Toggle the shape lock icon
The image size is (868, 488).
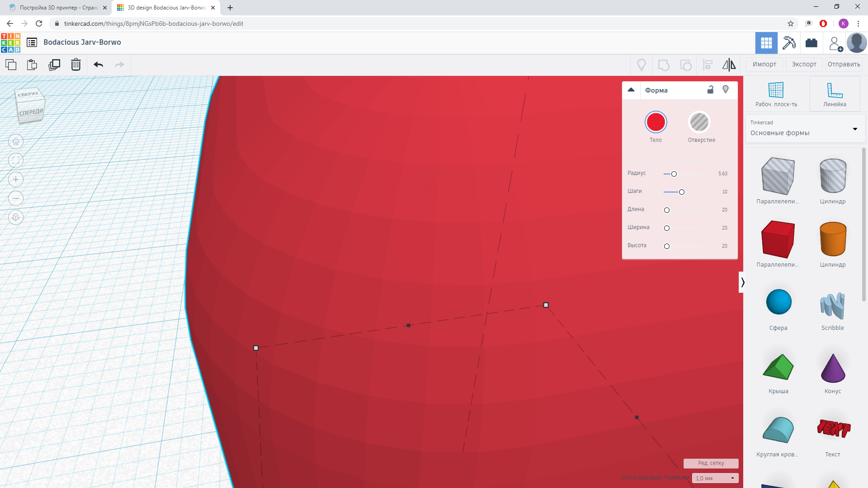[710, 89]
